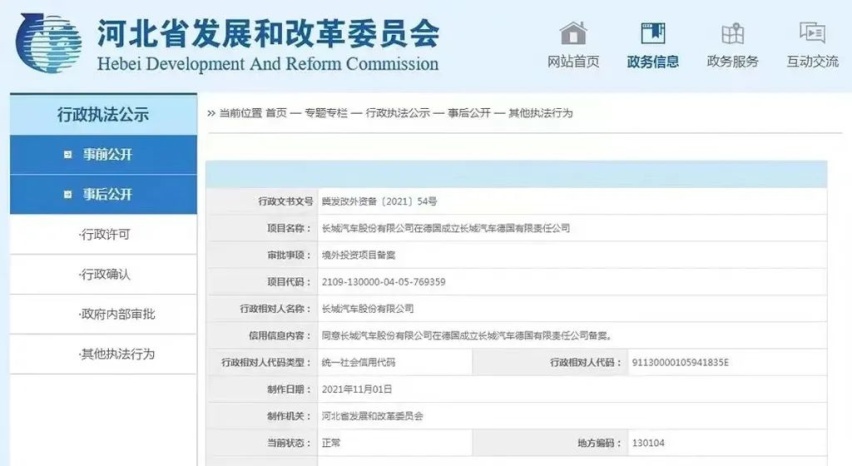The width and height of the screenshot is (852, 466).
Task: Open 事后公开 sidebar section
Action: [103, 194]
